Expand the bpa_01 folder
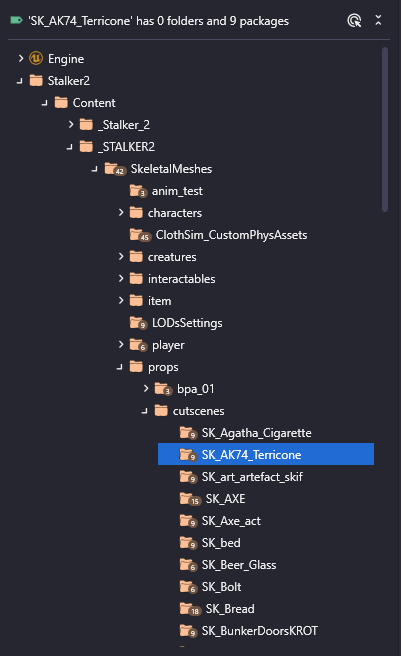Viewport: 401px width, 656px height. [146, 389]
